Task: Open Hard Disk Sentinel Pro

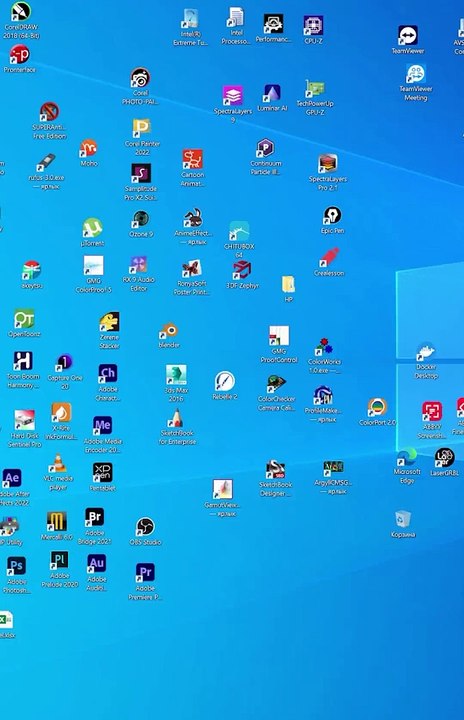Action: coord(24,421)
